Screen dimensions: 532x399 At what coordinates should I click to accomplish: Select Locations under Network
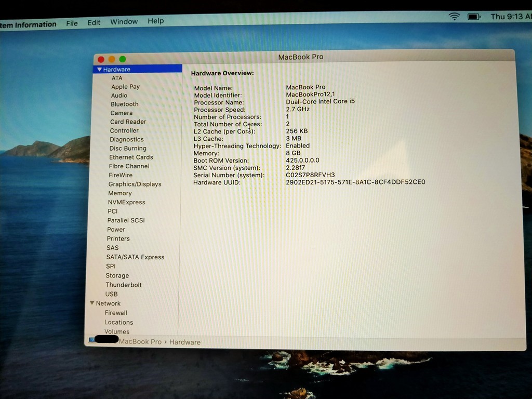[119, 322]
